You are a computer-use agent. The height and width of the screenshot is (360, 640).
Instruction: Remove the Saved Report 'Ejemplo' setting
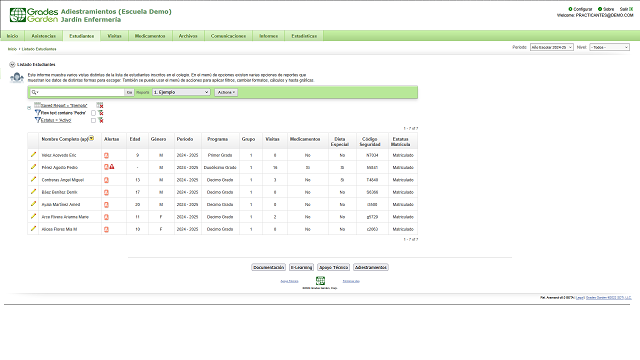tap(100, 106)
